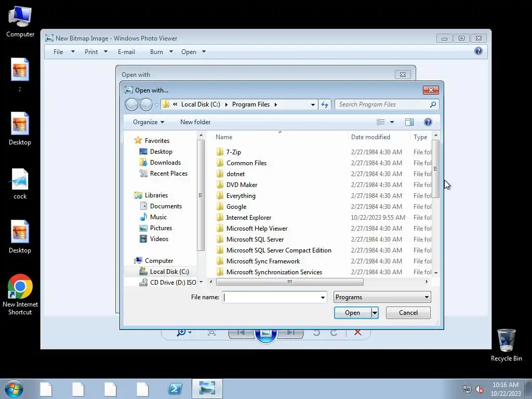Click the Forward navigation arrow
The width and height of the screenshot is (532, 399).
tap(146, 104)
